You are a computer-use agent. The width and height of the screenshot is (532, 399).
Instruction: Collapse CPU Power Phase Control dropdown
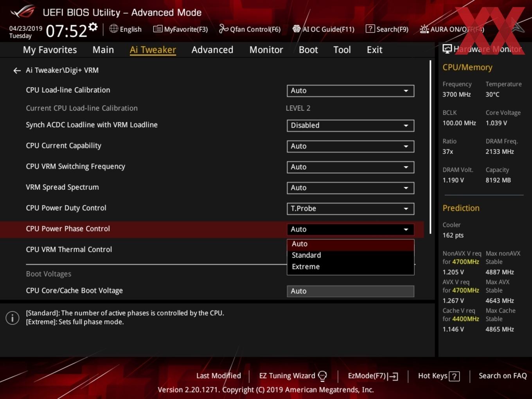pos(350,229)
